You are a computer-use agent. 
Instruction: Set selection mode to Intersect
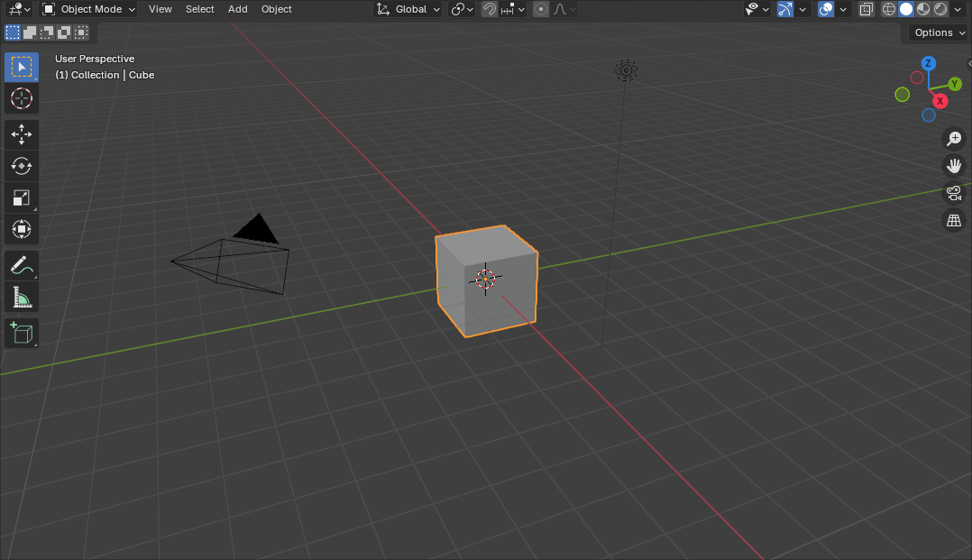[x=81, y=32]
